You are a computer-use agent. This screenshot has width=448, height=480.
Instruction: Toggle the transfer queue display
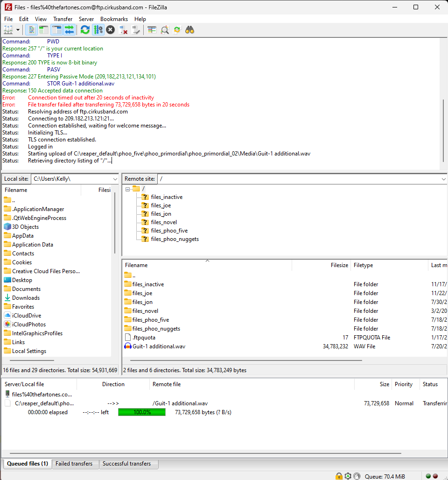coord(69,30)
